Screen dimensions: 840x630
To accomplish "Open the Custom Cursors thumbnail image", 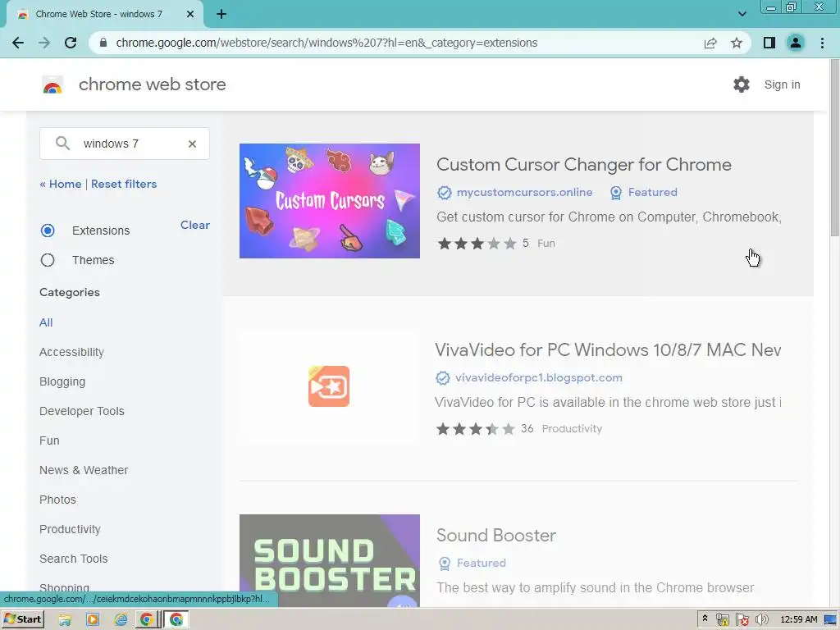I will coord(330,201).
